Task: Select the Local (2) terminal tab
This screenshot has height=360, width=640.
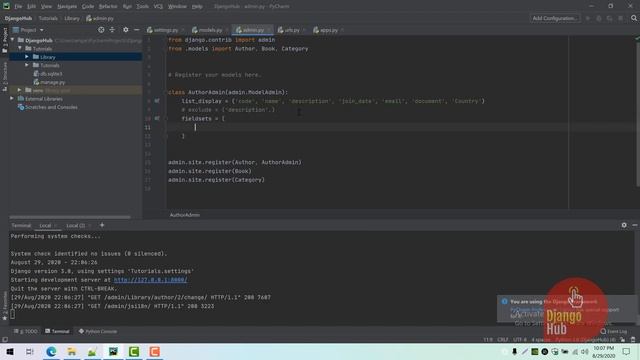Action: 76,225
